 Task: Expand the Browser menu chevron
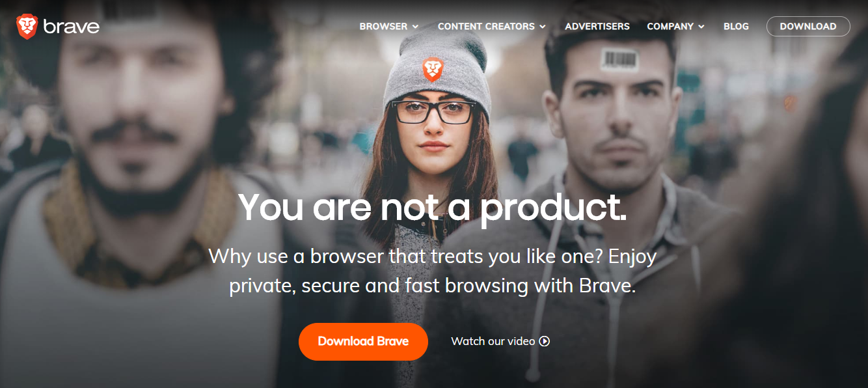coord(415,27)
